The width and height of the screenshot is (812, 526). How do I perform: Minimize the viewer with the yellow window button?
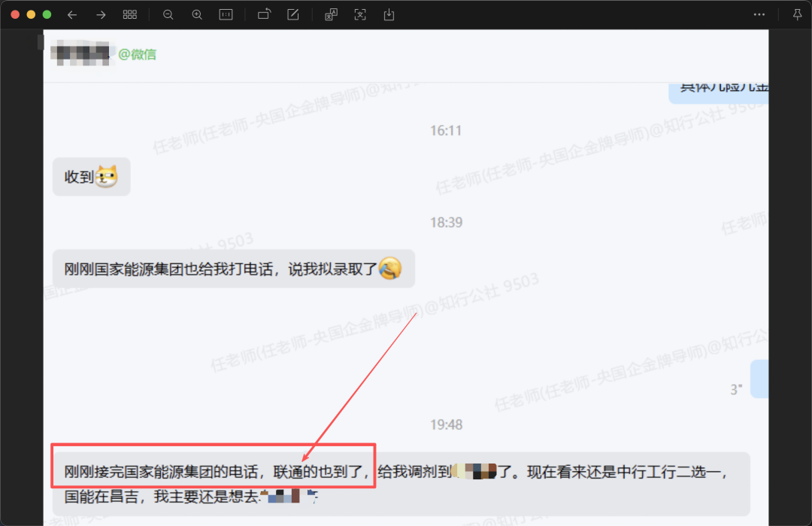click(x=31, y=14)
